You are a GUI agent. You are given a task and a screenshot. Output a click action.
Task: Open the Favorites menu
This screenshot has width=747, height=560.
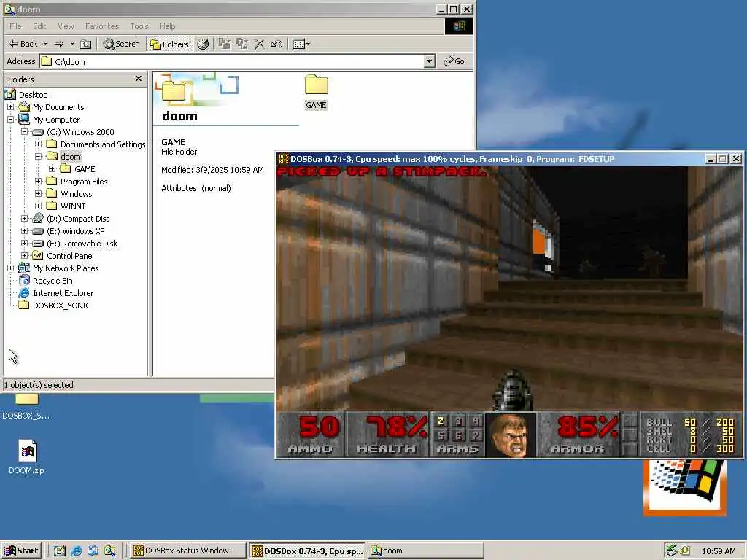[x=102, y=26]
